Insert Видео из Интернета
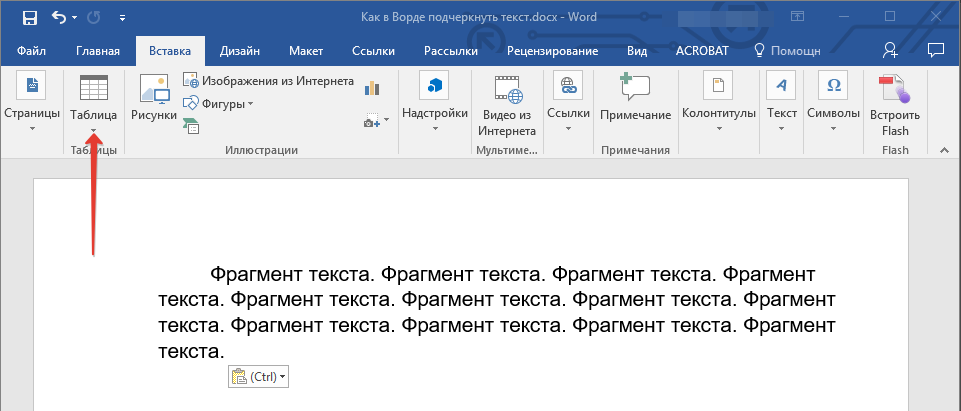The width and height of the screenshot is (961, 411). (506, 105)
